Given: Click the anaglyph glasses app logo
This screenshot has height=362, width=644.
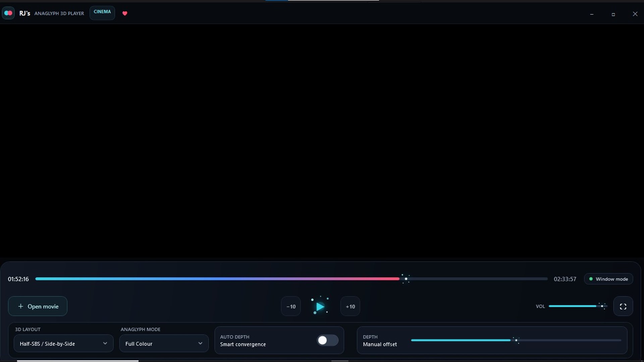Looking at the screenshot, I should coord(8,13).
